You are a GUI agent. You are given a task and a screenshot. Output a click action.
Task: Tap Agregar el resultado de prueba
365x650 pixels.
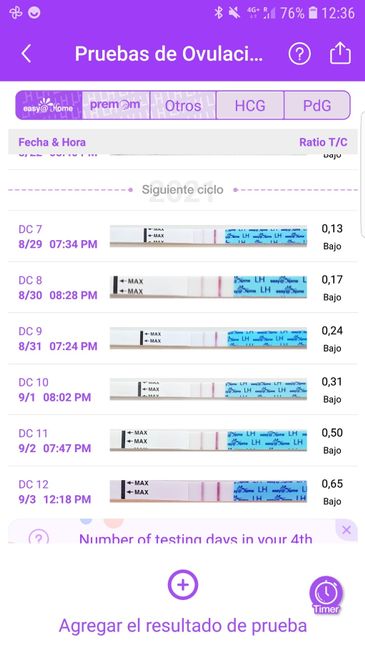[x=183, y=626]
